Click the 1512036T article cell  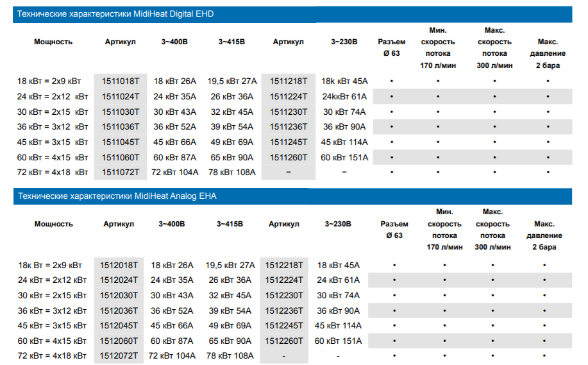click(119, 310)
